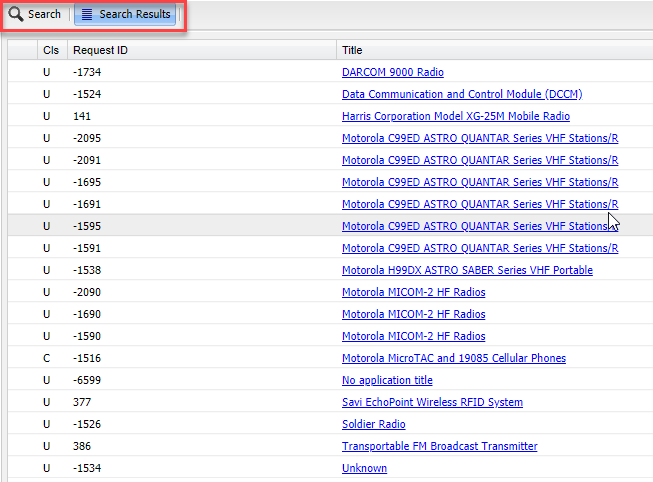Select the Search Results tab
This screenshot has width=653, height=482.
coord(125,14)
